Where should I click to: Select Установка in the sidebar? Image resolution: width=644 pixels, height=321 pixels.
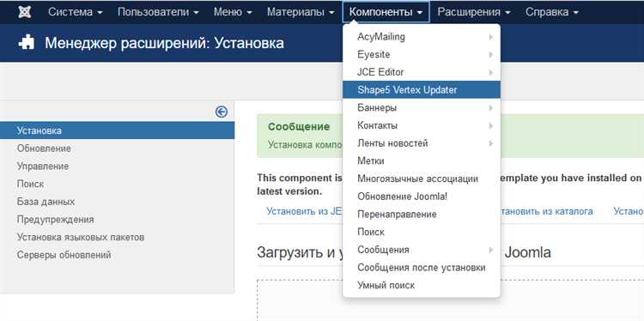(117, 130)
